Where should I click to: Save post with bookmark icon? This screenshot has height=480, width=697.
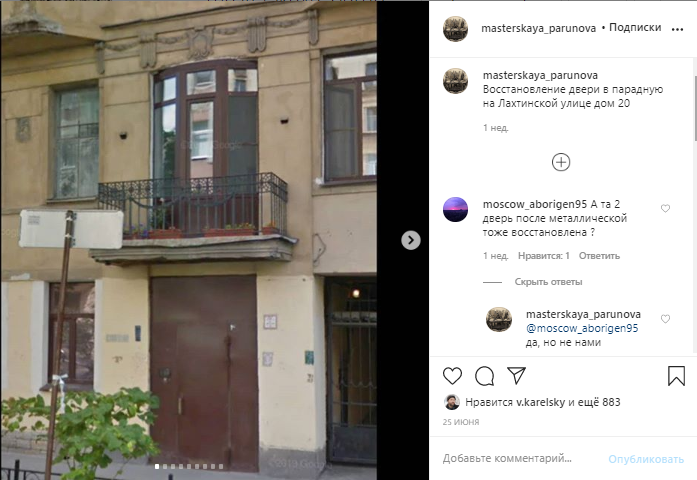click(x=676, y=376)
